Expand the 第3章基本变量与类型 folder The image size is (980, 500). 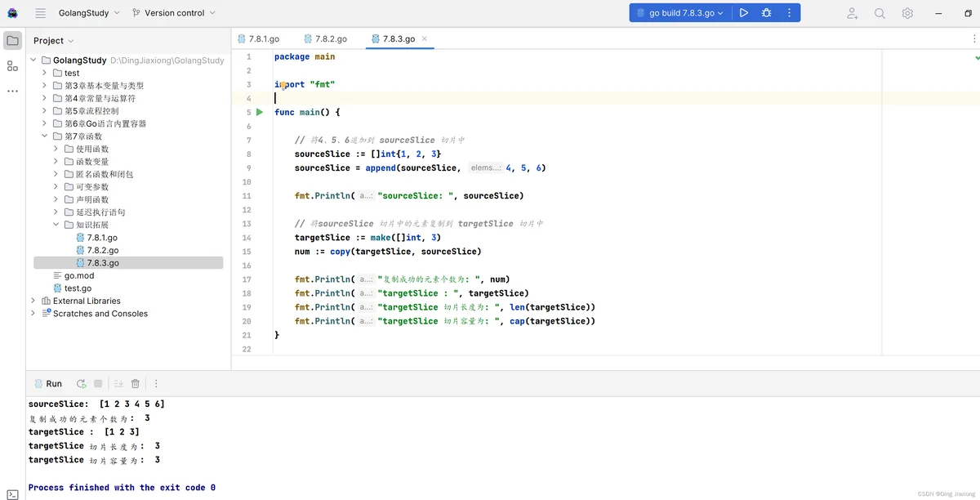pos(45,86)
